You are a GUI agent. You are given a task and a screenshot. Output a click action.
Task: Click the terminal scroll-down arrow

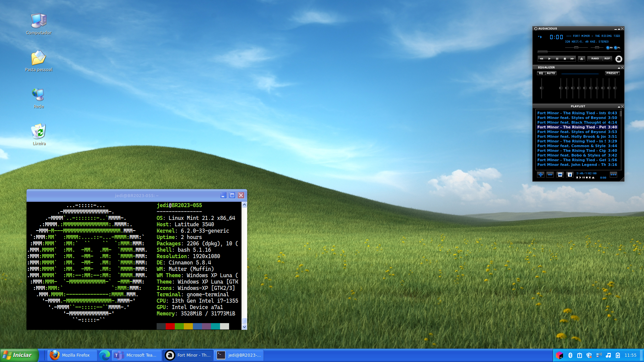click(x=244, y=327)
